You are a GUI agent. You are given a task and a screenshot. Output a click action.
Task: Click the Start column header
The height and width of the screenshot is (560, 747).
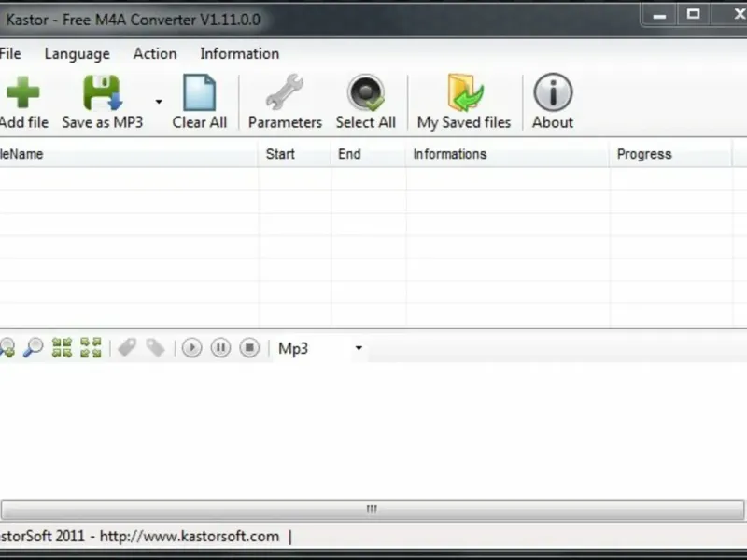[x=295, y=154]
